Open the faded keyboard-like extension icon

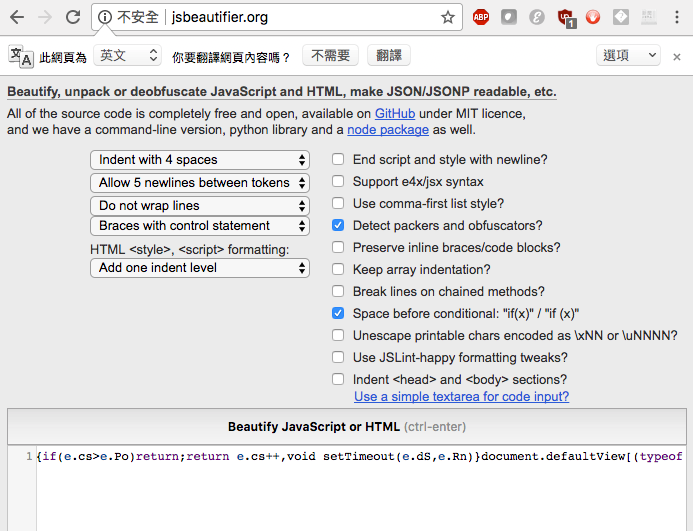[649, 17]
